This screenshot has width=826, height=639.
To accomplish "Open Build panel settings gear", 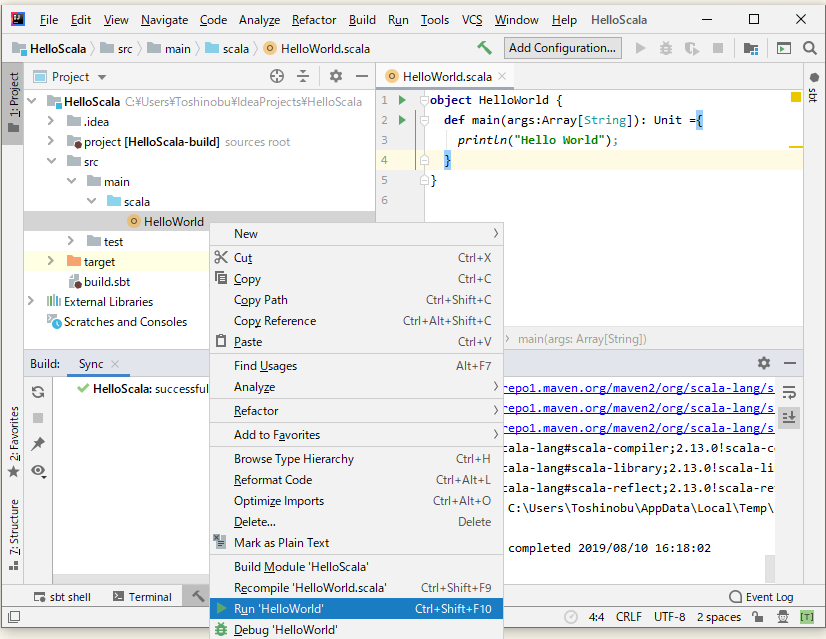I will [x=764, y=363].
